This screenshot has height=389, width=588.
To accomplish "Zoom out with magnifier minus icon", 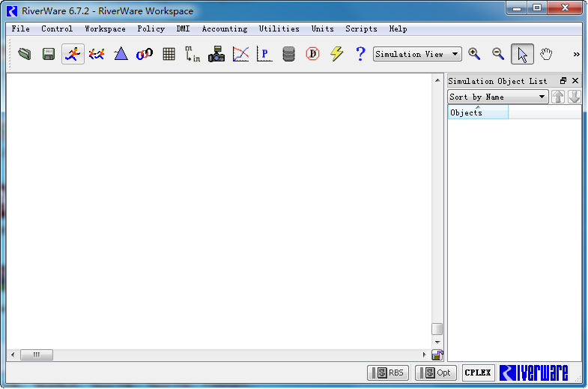I will pos(498,54).
